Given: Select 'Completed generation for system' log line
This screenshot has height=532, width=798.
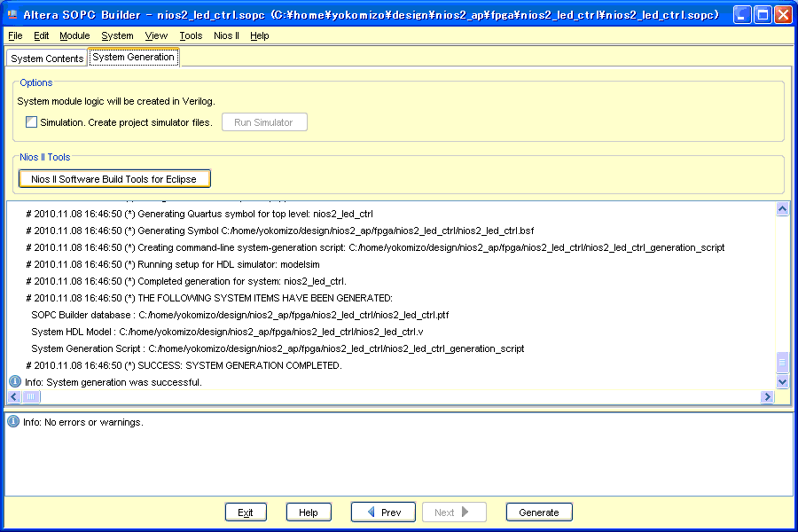Looking at the screenshot, I should point(186,282).
